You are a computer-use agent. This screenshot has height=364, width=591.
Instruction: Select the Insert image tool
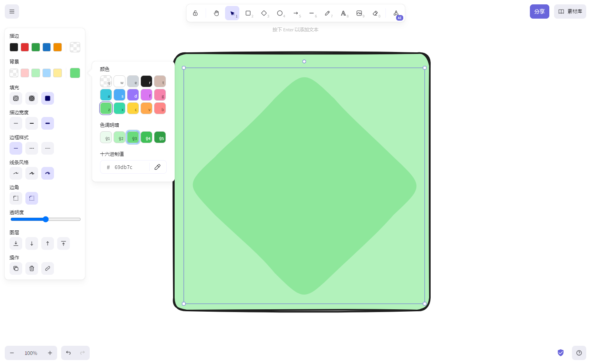[x=359, y=13]
